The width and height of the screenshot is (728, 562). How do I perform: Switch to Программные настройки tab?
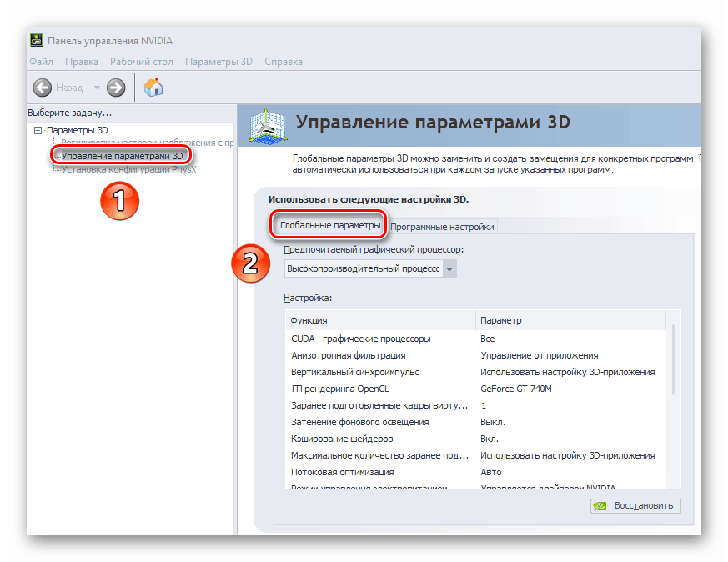(x=442, y=227)
